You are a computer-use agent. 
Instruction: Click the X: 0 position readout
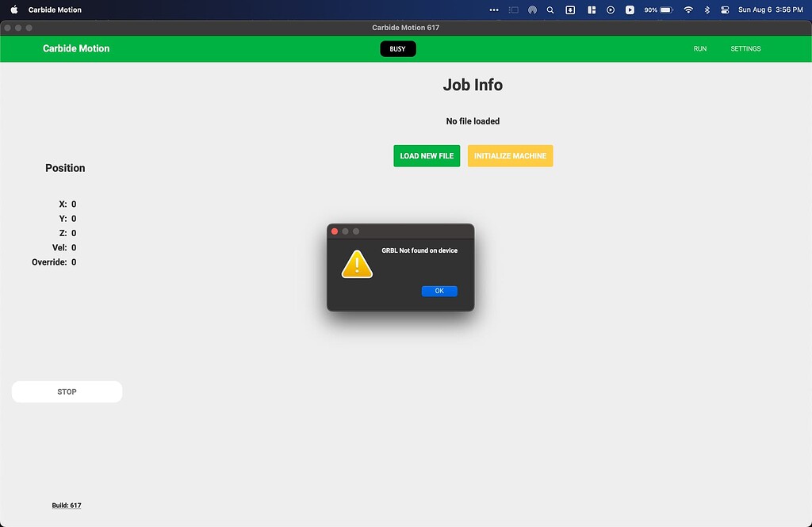tap(67, 204)
